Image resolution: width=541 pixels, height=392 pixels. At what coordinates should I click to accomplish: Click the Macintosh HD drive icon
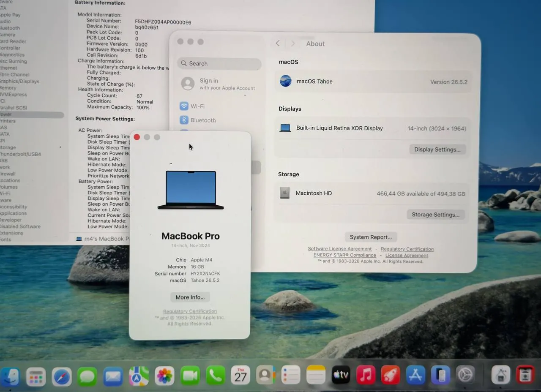tap(285, 193)
